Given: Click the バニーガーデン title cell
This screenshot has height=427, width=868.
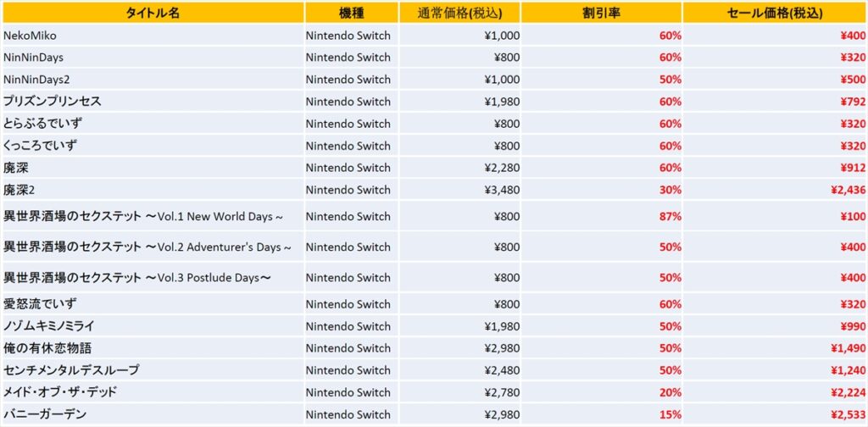Looking at the screenshot, I should (x=153, y=414).
